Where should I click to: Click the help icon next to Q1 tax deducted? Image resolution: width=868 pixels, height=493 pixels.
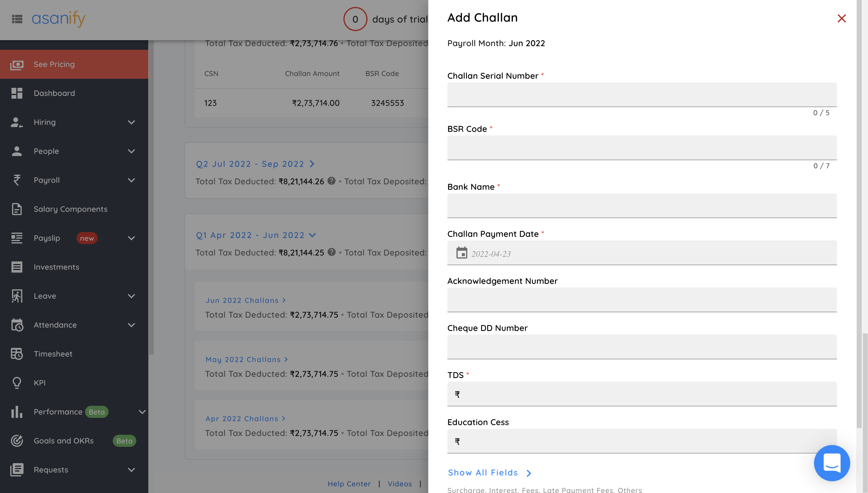click(x=332, y=252)
